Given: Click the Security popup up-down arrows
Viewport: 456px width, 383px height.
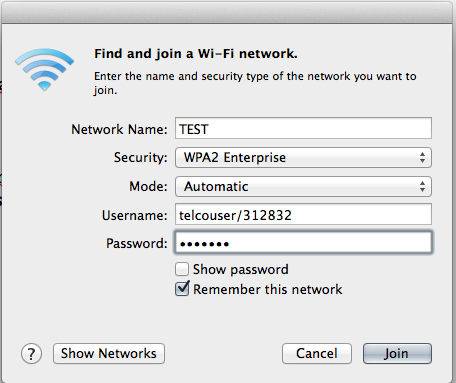Looking at the screenshot, I should (x=422, y=157).
